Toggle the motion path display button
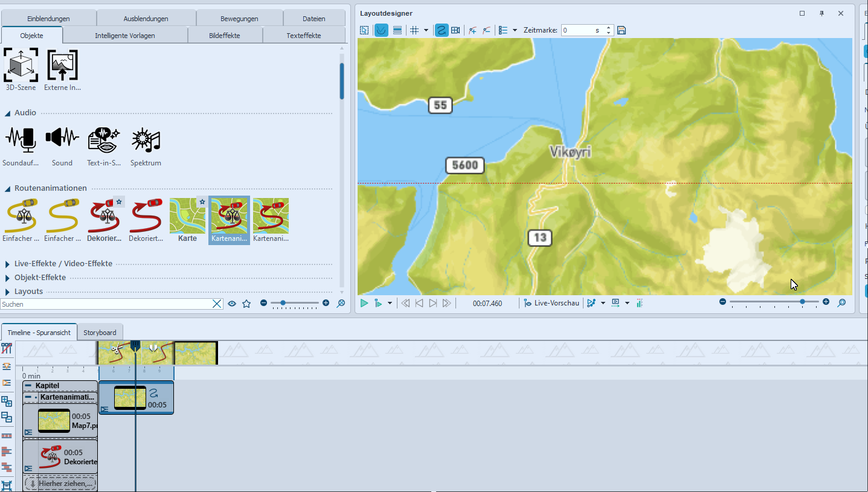This screenshot has height=492, width=868. [442, 30]
